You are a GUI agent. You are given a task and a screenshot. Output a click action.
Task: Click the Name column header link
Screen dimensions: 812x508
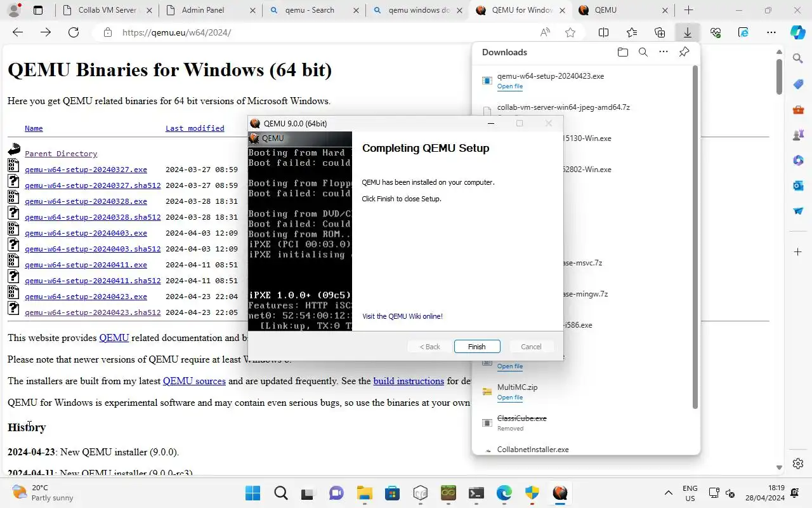coord(34,128)
